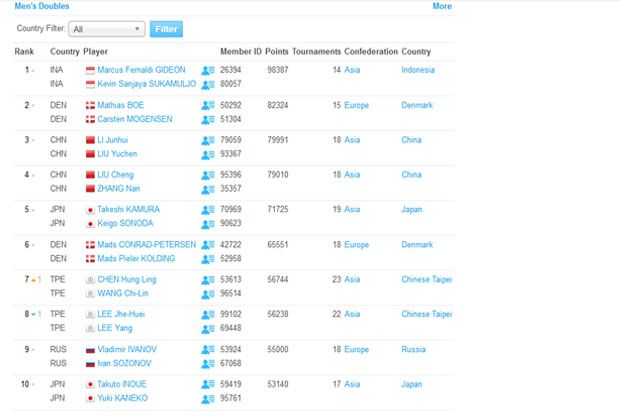Click Asia confederation link in rank 1 row
Image resolution: width=620 pixels, height=413 pixels.
(x=352, y=70)
